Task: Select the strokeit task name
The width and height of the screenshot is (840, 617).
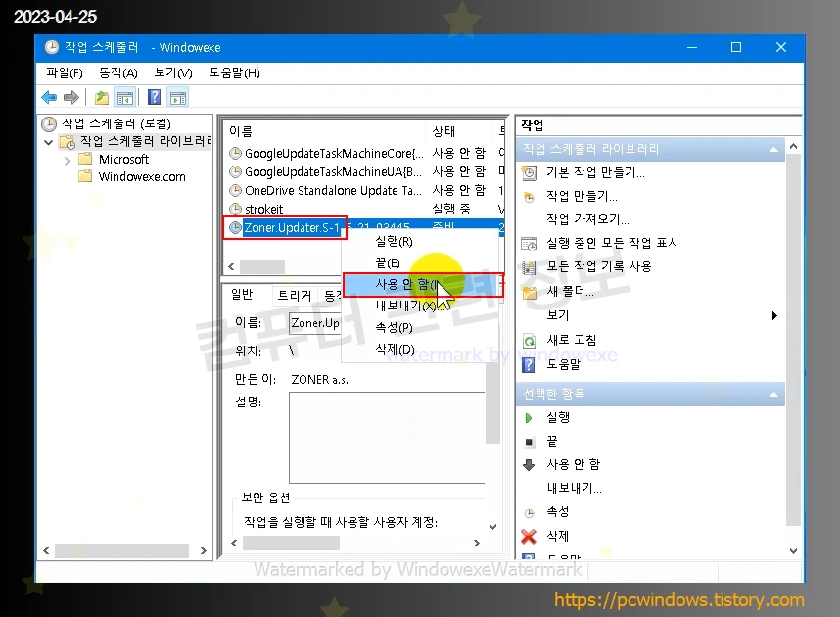Action: click(x=263, y=209)
